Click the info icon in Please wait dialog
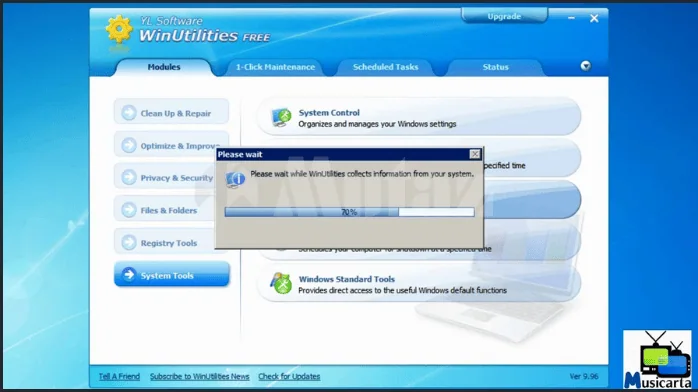The image size is (698, 392). pyautogui.click(x=235, y=179)
